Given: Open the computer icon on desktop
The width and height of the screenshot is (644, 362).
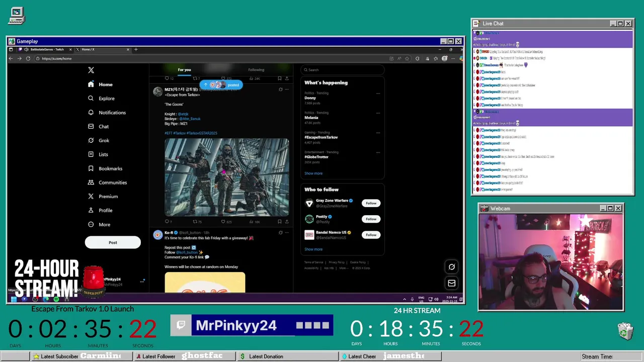Looking at the screenshot, I should 17,16.
